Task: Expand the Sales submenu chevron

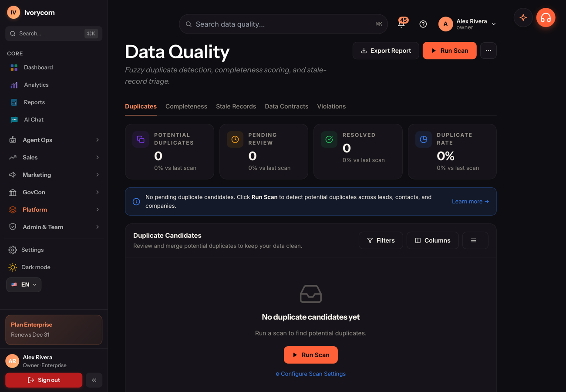Action: coord(98,157)
